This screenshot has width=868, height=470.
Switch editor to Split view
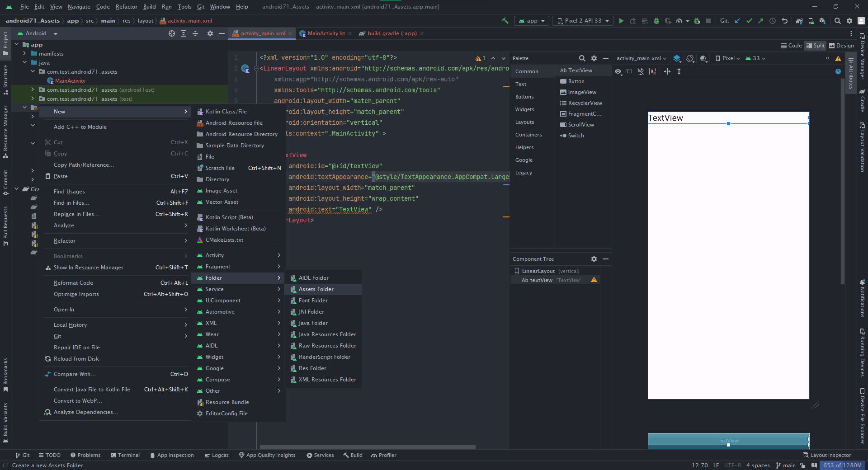click(815, 46)
